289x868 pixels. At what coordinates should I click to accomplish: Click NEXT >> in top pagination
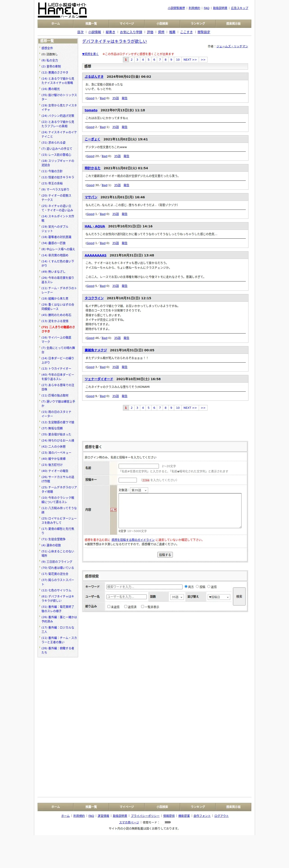coord(190,60)
